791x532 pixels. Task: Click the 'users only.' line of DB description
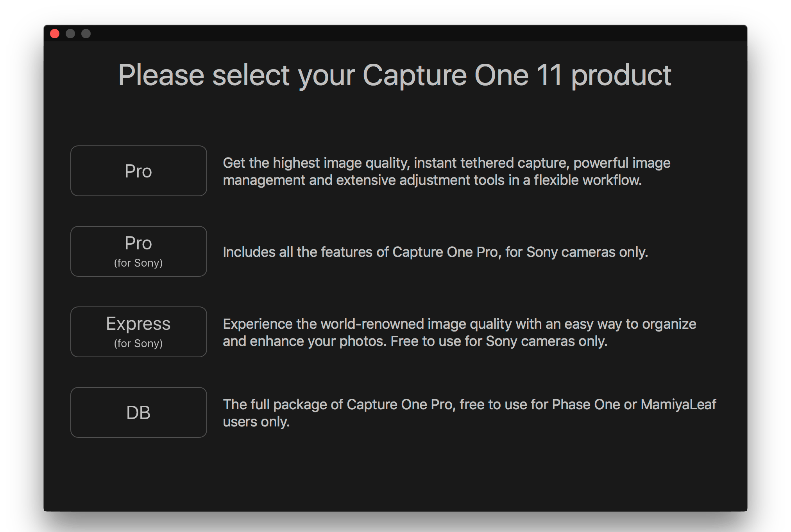[x=256, y=422]
